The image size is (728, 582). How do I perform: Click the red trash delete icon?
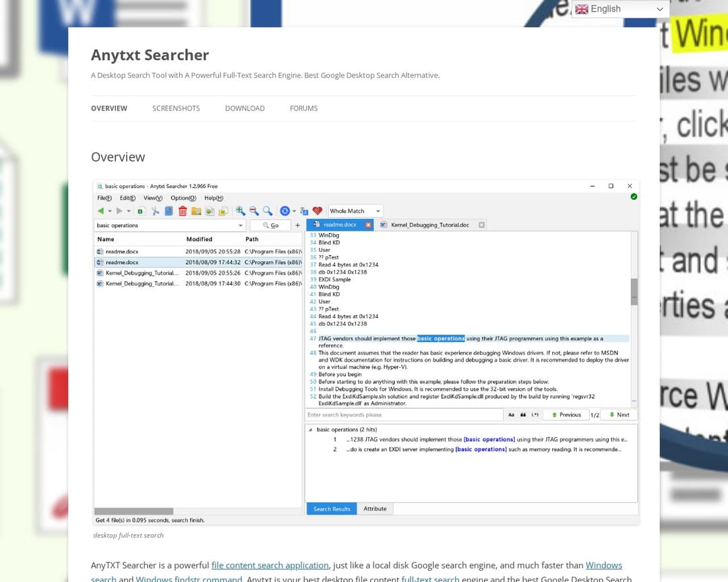[183, 211]
